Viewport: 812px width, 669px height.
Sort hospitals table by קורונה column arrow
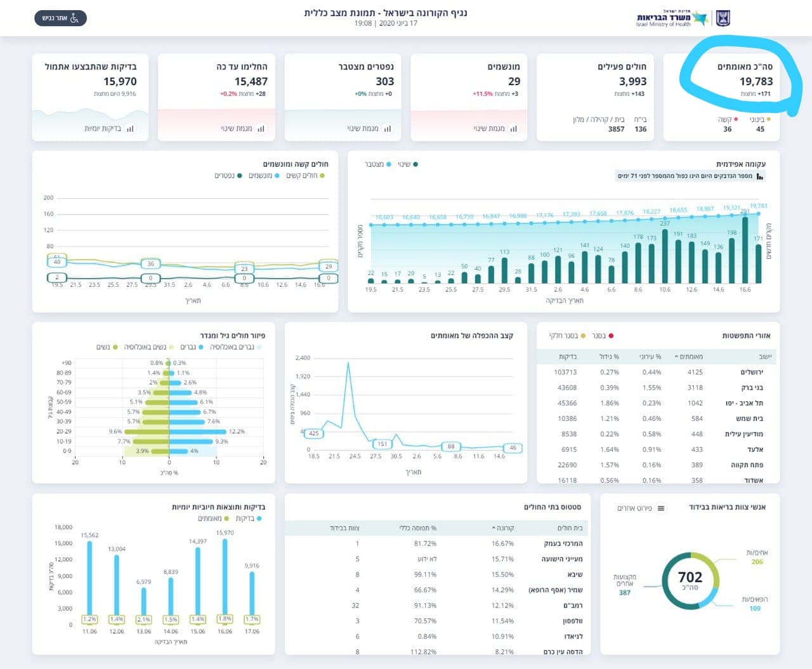494,528
